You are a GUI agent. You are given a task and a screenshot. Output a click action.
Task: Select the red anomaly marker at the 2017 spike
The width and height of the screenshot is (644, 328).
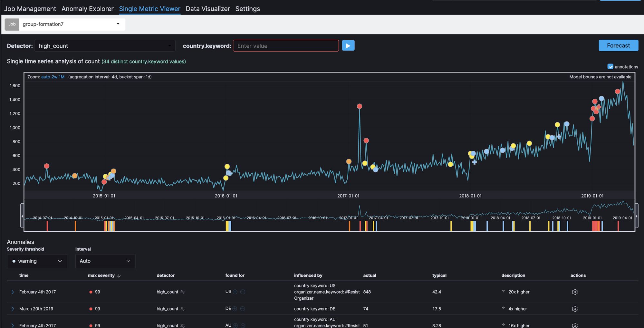click(x=360, y=106)
